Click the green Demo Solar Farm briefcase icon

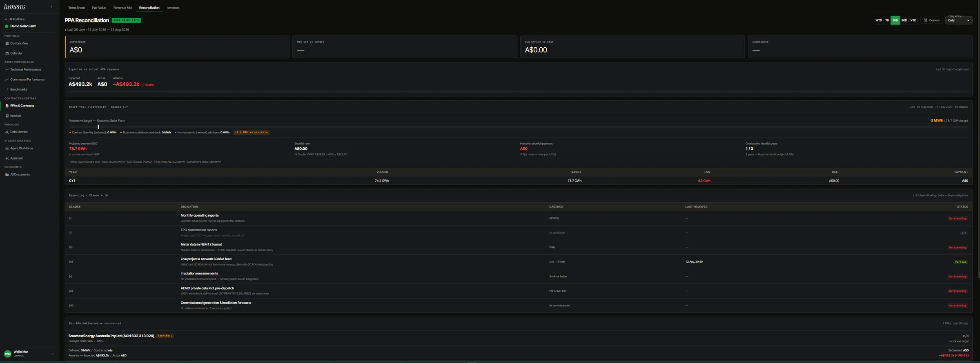(7, 26)
